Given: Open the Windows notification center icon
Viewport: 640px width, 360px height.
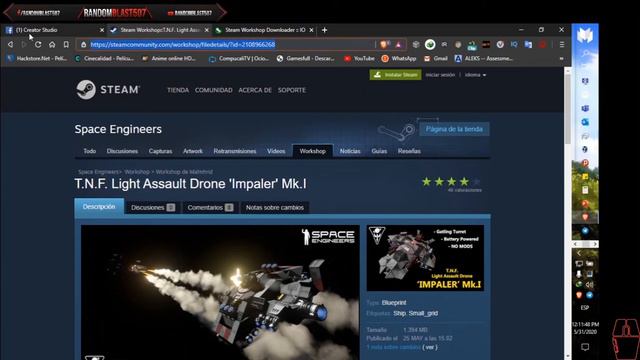Looking at the screenshot, I should pyautogui.click(x=585, y=347).
